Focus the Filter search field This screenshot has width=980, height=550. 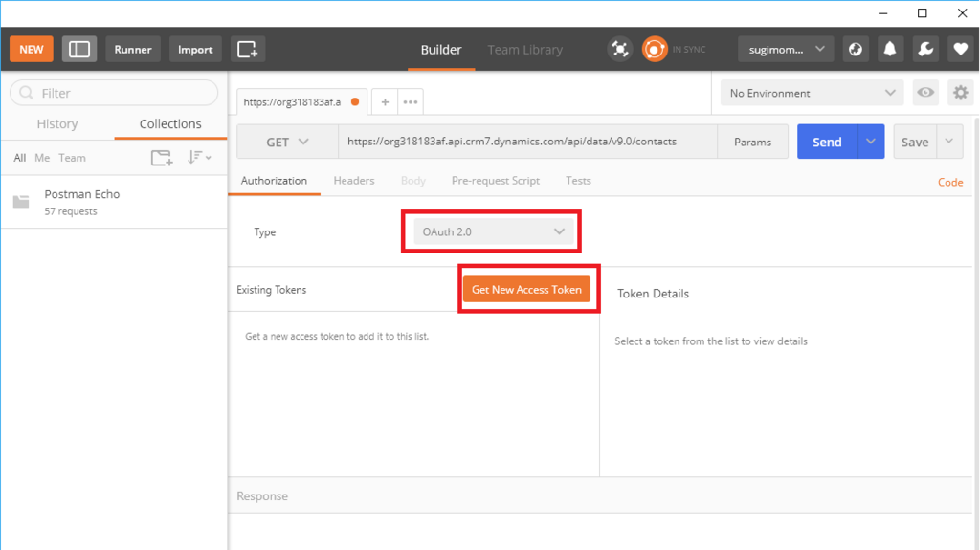pyautogui.click(x=114, y=93)
